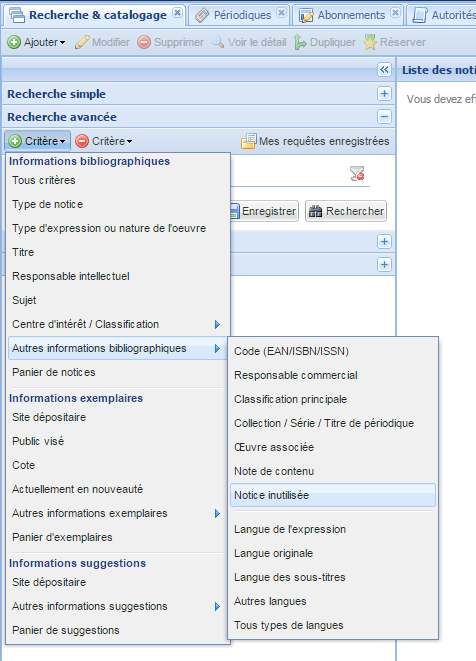Screen dimensions: 476x661
Task: Click the clear filter funnel icon
Action: [357, 173]
